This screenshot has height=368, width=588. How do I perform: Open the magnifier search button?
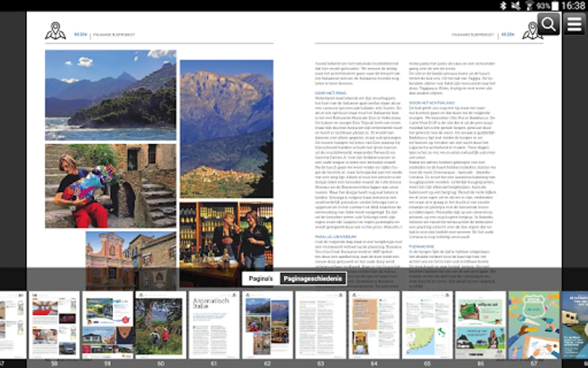click(548, 24)
